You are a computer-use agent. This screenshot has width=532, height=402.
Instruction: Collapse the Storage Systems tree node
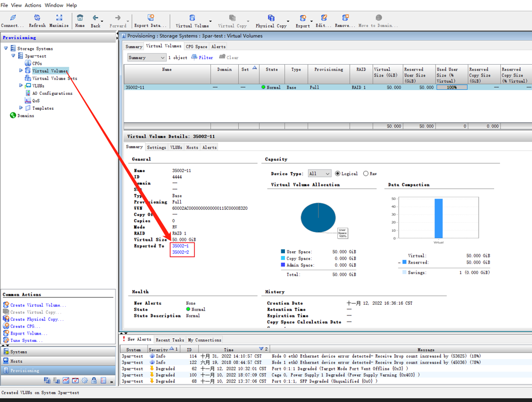pyautogui.click(x=6, y=48)
